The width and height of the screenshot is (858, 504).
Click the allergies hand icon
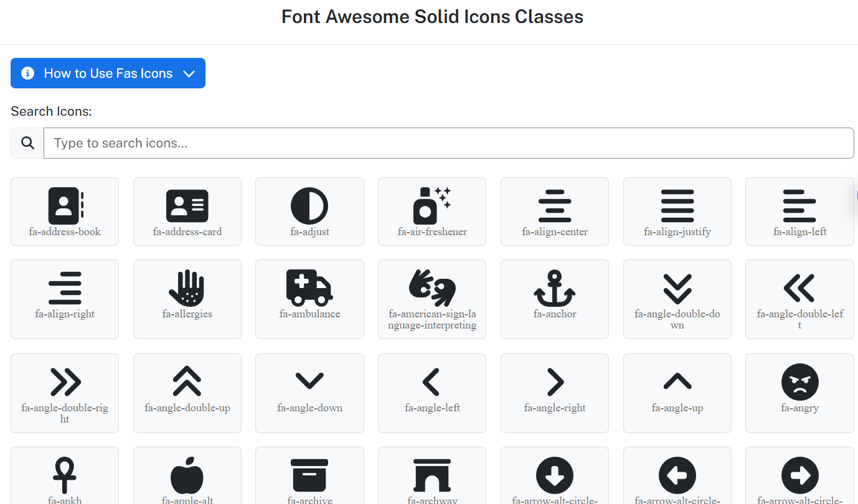click(x=187, y=288)
